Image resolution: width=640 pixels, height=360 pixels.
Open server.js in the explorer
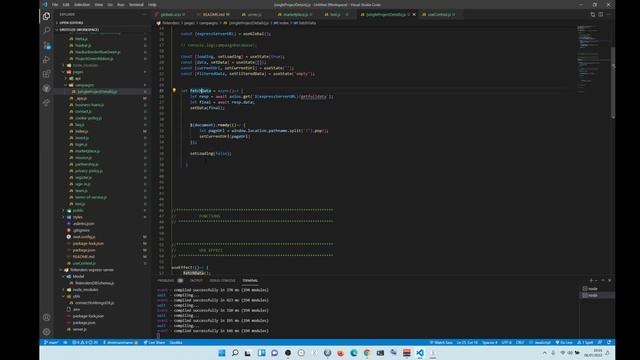79,329
